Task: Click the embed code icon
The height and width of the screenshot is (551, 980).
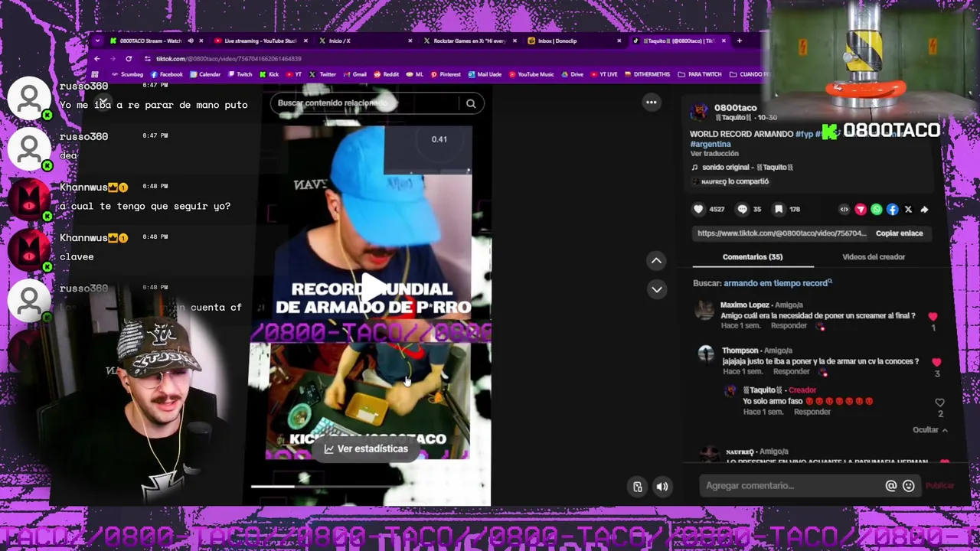Action: click(x=844, y=209)
